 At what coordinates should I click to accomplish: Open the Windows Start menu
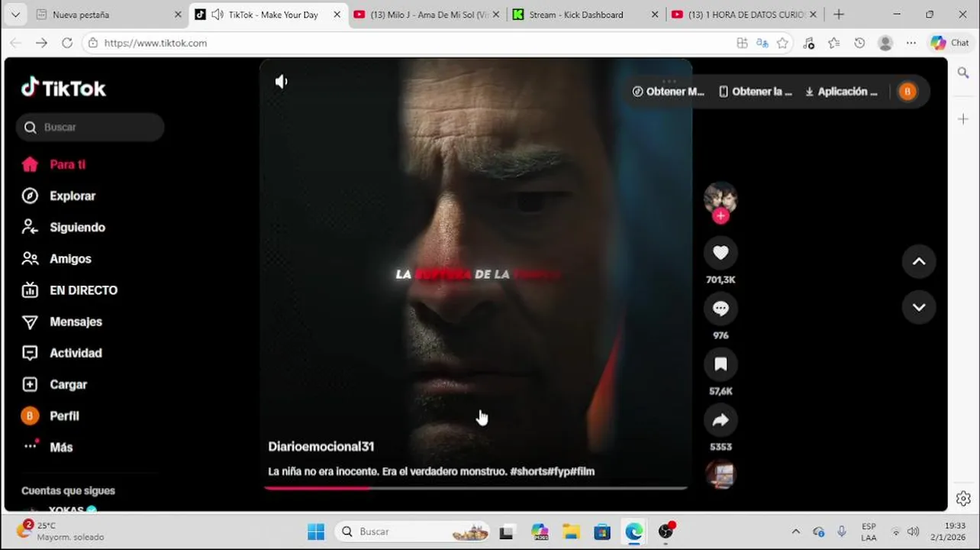[316, 531]
